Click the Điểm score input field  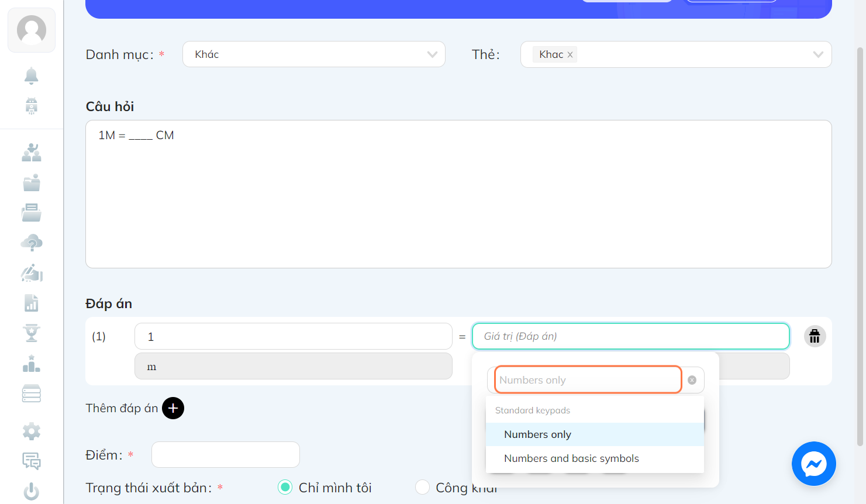226,454
